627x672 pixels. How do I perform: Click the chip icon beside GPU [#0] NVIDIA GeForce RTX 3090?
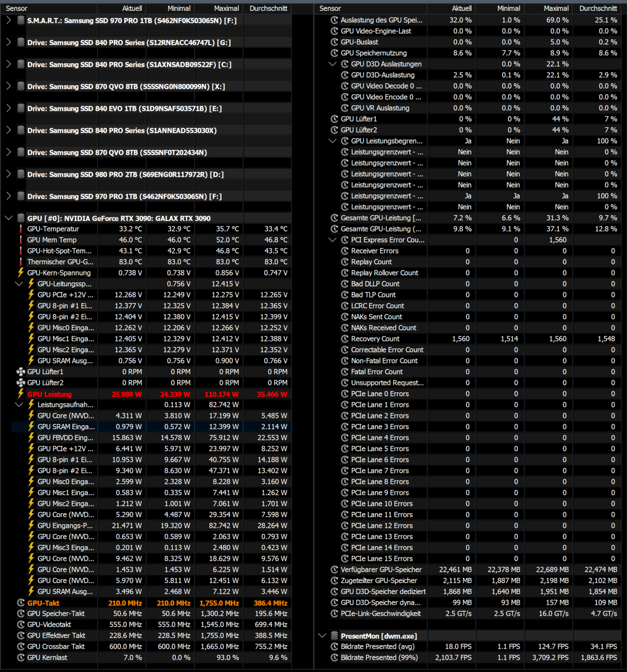[21, 218]
